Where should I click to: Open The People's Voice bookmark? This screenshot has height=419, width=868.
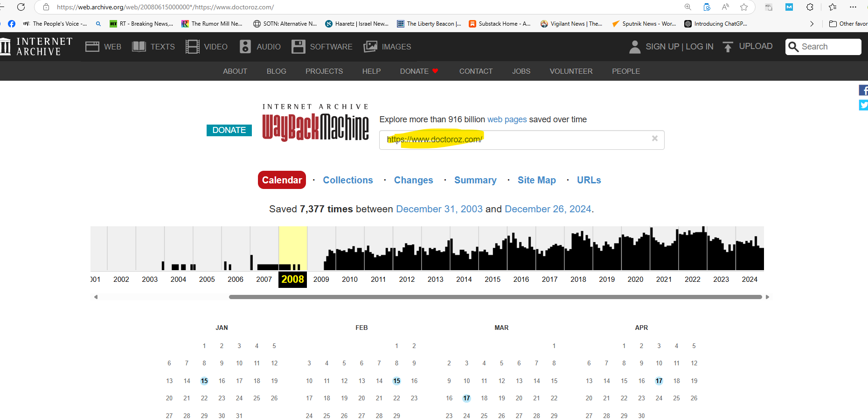(x=55, y=24)
